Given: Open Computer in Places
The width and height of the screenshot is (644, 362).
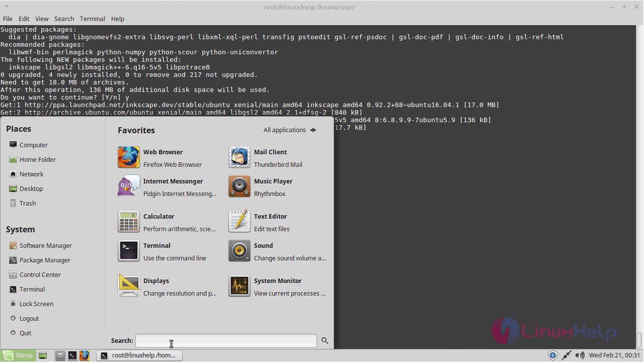Looking at the screenshot, I should pos(29,145).
